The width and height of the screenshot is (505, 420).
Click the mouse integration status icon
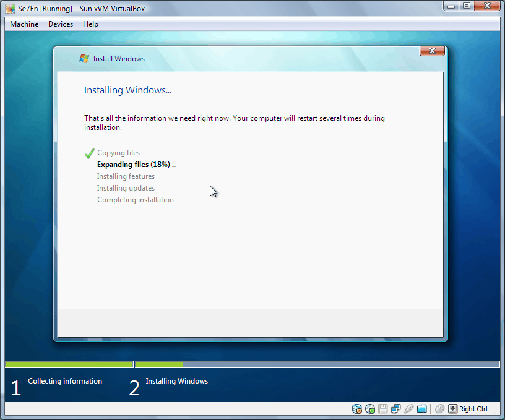click(x=439, y=409)
